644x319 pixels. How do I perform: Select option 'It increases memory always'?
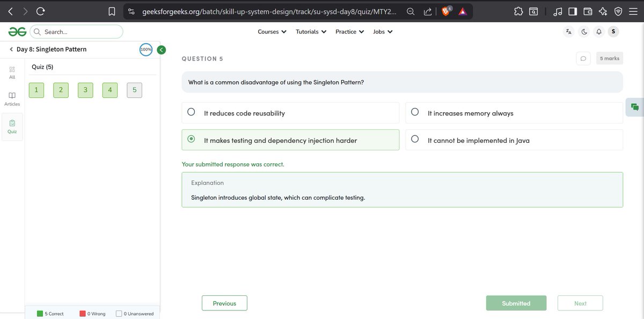click(x=514, y=113)
